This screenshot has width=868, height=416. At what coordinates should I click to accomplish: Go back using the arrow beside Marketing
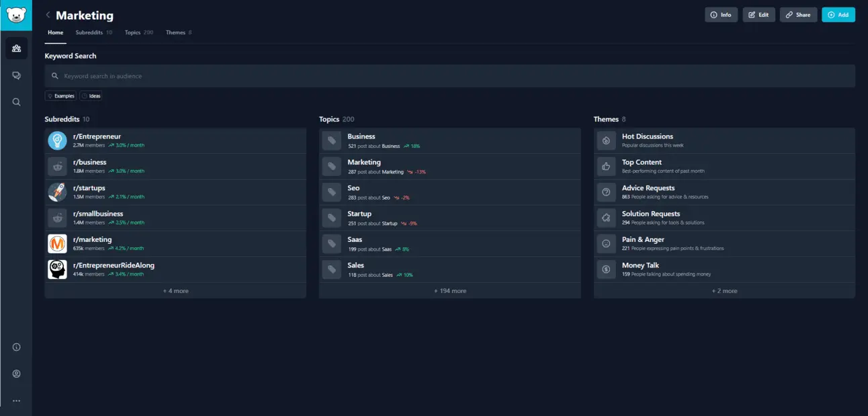click(x=48, y=15)
